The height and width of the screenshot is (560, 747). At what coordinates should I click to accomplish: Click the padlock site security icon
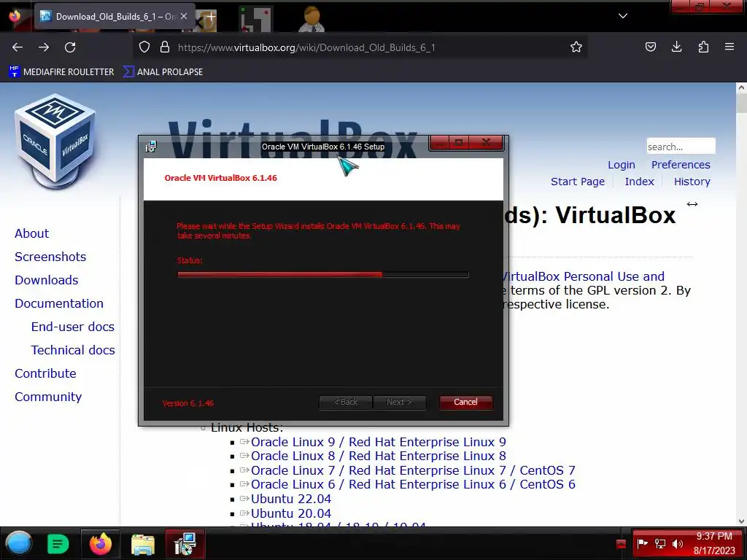point(165,47)
